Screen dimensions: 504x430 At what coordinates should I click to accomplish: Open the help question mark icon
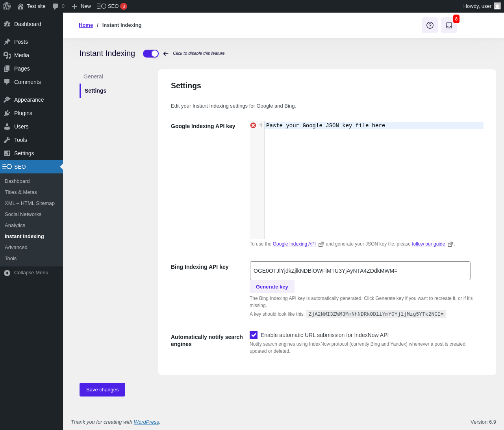tap(430, 25)
